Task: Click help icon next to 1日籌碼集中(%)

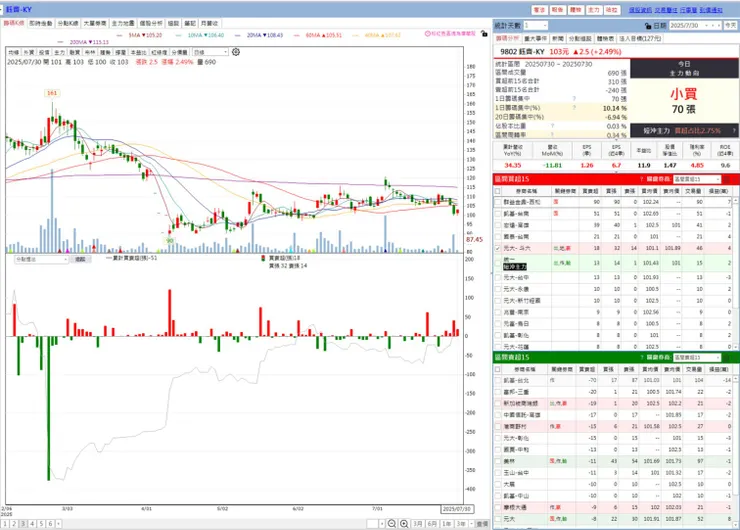Action: click(x=574, y=108)
